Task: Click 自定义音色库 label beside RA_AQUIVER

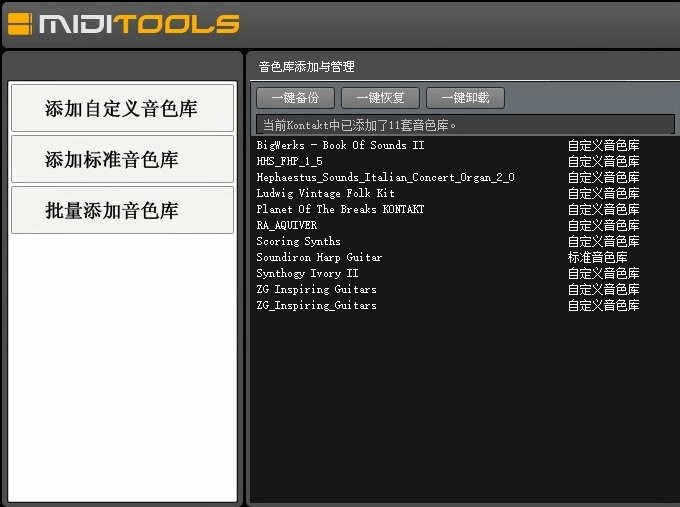Action: [604, 226]
